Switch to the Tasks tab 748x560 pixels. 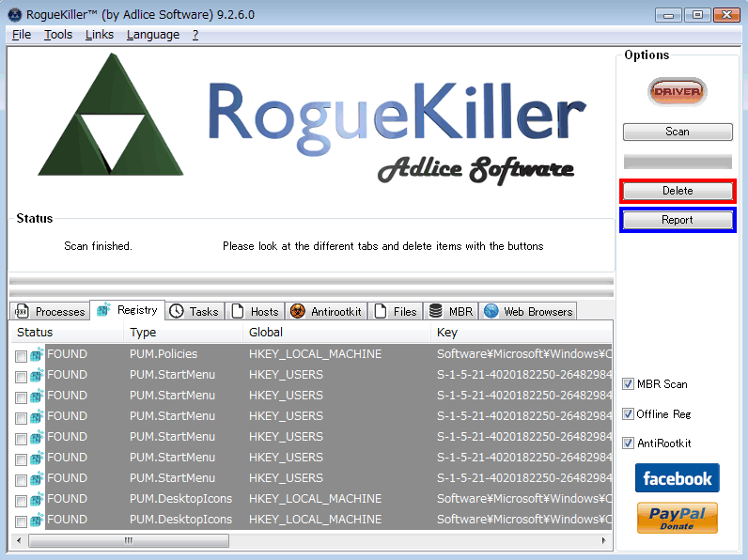(x=195, y=311)
